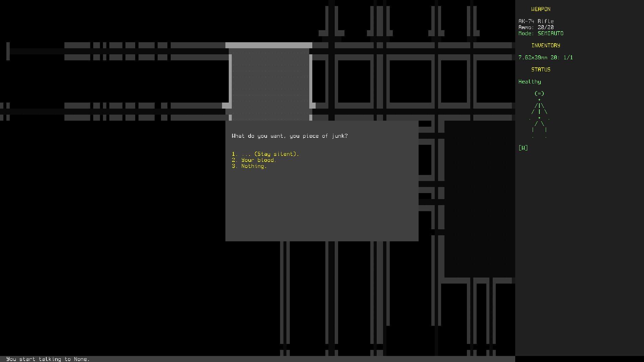Click the dialogue question about junk
This screenshot has width=644, height=362.
click(290, 136)
